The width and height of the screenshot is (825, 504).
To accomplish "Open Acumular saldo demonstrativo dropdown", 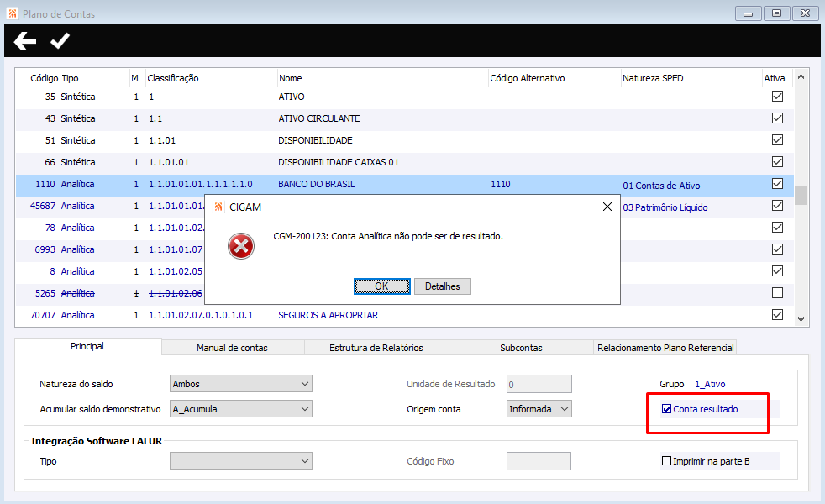I will 241,409.
